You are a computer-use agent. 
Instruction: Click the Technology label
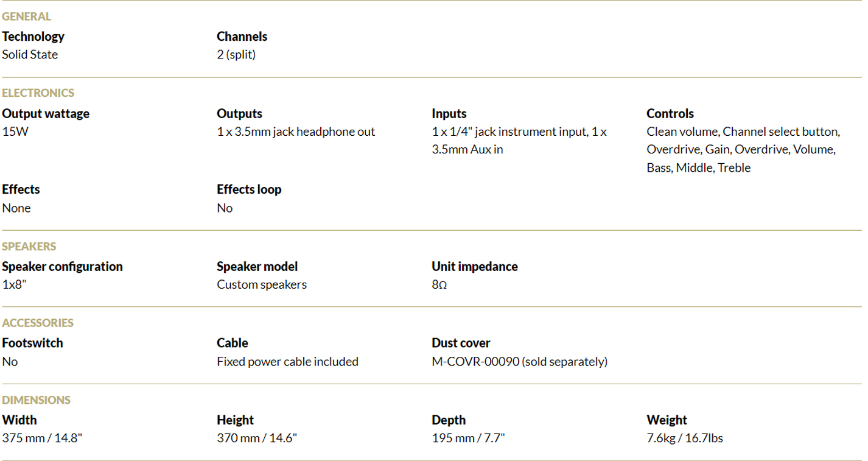coord(33,37)
